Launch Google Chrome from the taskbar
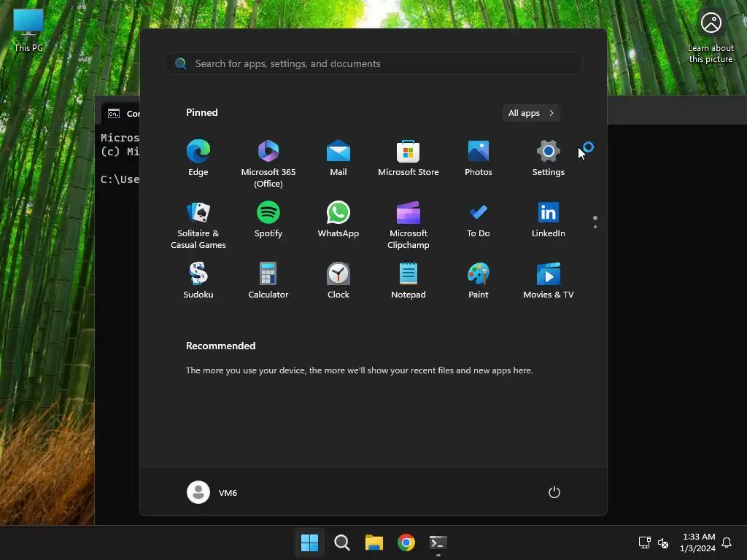Viewport: 747px width, 560px height. point(406,542)
